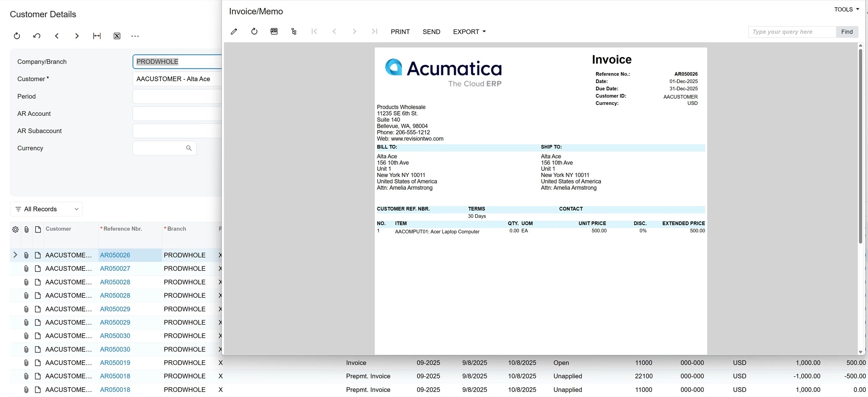Image resolution: width=868 pixels, height=397 pixels.
Task: Click the undo icon in Customer Details
Action: tap(37, 36)
